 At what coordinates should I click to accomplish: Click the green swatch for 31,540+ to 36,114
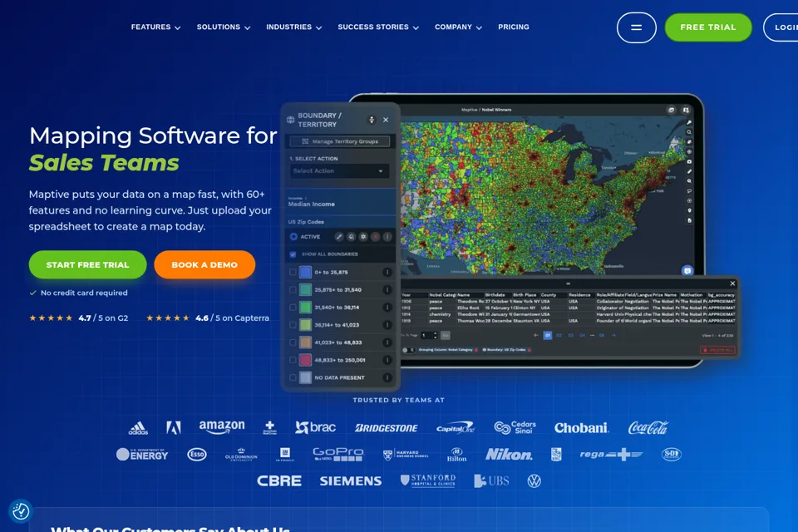click(x=305, y=308)
